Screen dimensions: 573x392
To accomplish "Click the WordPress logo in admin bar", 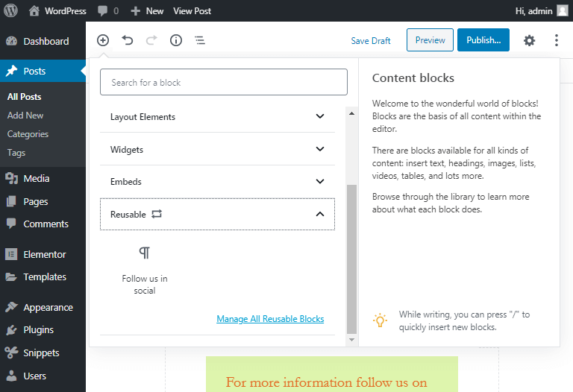I will click(x=11, y=10).
